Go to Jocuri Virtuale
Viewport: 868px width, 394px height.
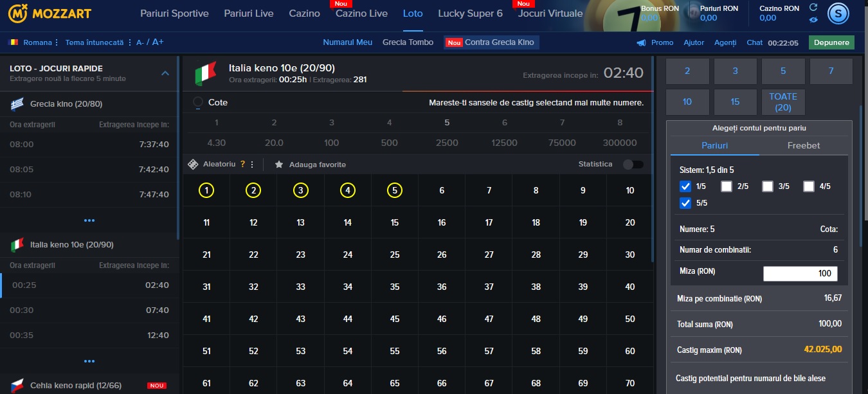coord(550,13)
